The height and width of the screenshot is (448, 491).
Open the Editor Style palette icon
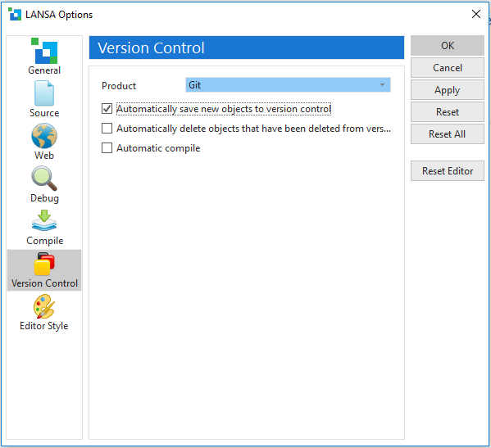click(x=44, y=306)
